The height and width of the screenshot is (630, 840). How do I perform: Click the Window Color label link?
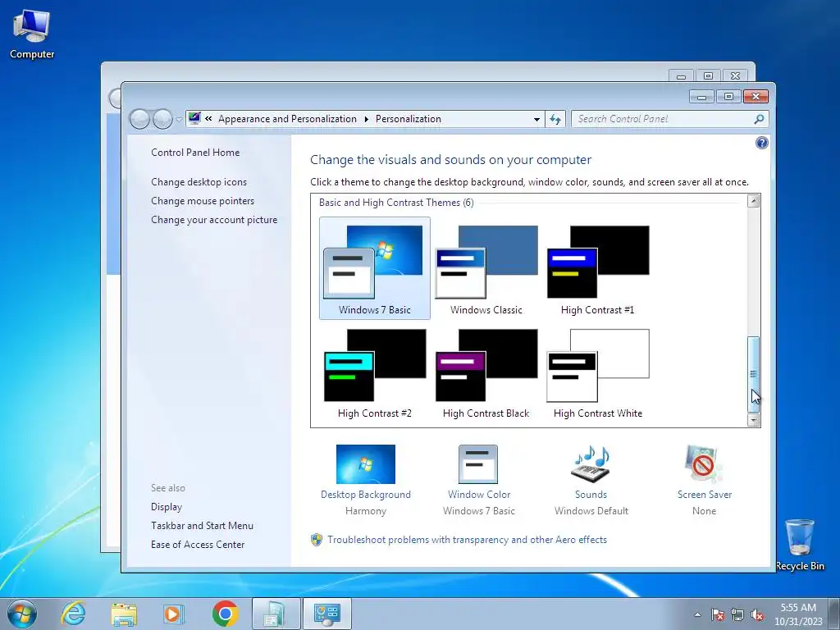[x=479, y=495]
